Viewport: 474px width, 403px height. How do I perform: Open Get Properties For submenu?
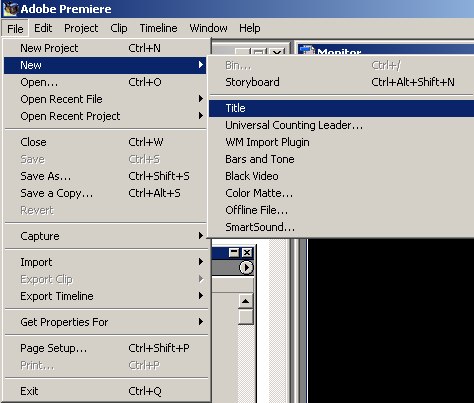[x=105, y=322]
